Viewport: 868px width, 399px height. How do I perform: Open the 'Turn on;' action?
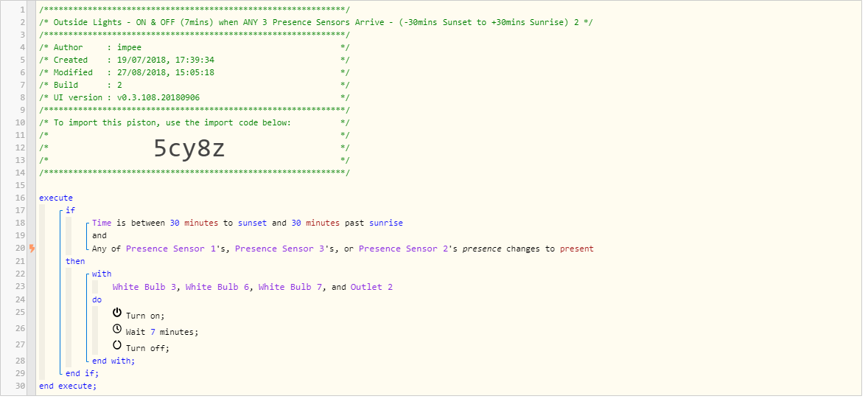pyautogui.click(x=146, y=316)
